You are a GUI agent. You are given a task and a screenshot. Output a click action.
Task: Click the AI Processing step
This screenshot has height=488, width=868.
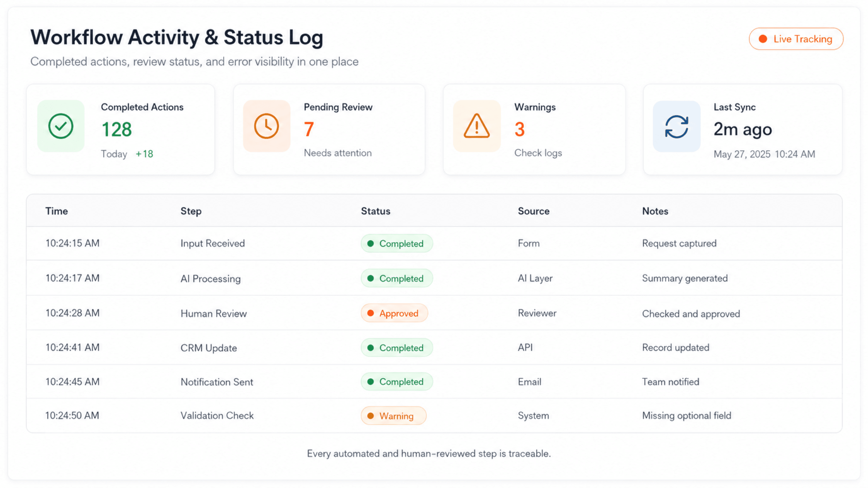[x=210, y=278]
